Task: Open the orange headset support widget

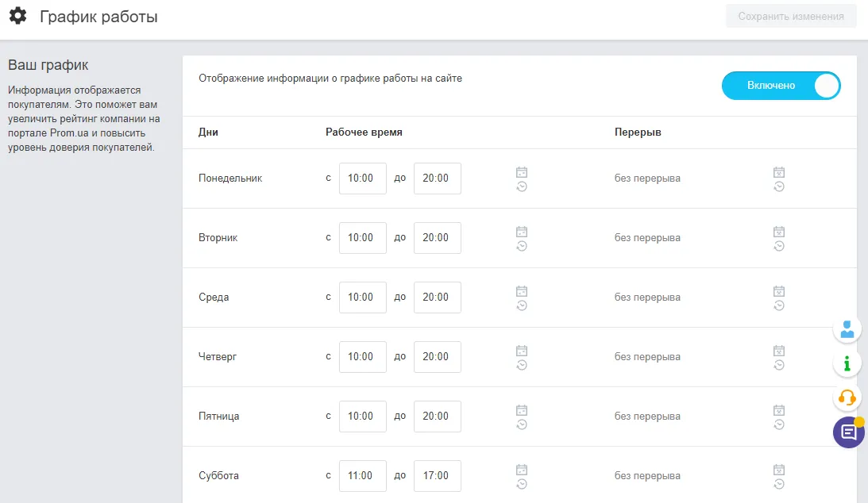Action: pyautogui.click(x=847, y=397)
